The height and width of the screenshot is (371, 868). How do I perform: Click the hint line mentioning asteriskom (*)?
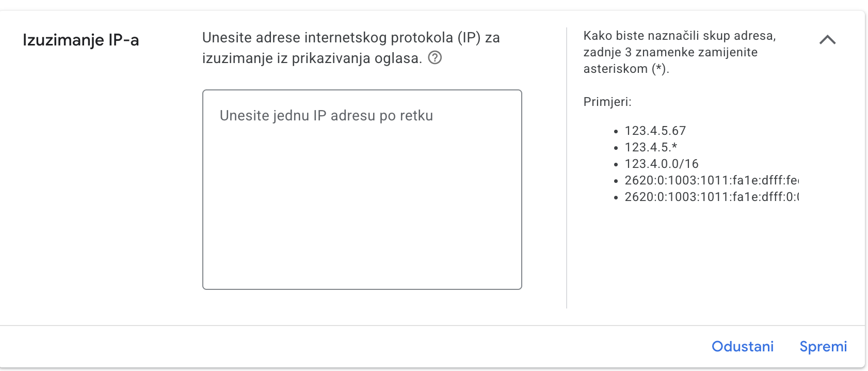pyautogui.click(x=626, y=69)
